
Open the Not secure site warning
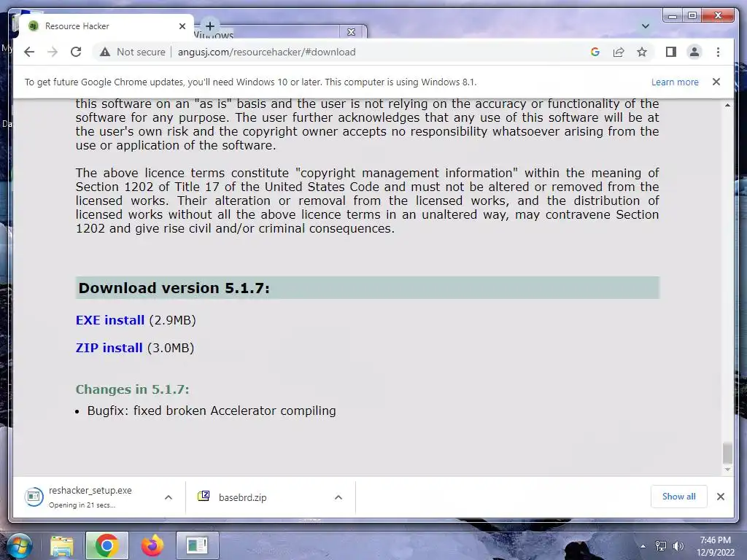[133, 52]
